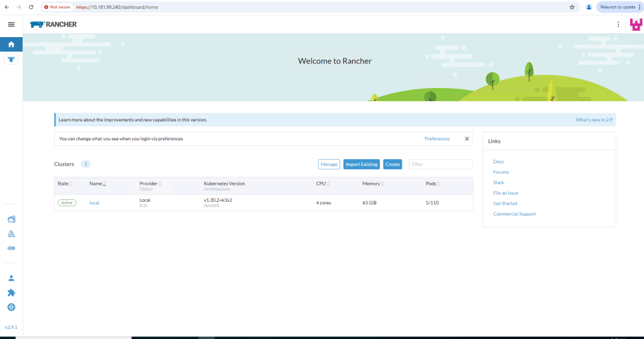644x339 pixels.
Task: Open Global Settings globe icon
Action: click(x=11, y=307)
